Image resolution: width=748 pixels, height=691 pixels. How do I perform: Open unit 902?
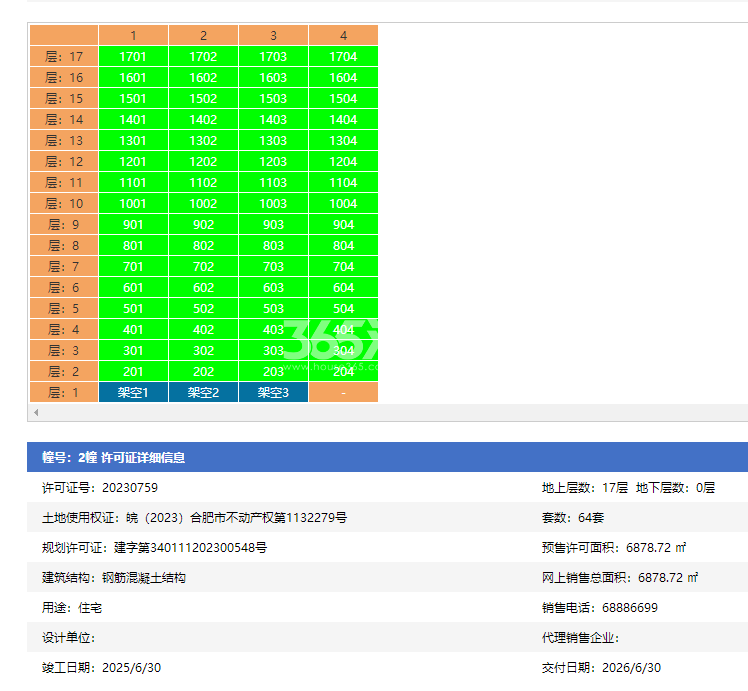[203, 224]
